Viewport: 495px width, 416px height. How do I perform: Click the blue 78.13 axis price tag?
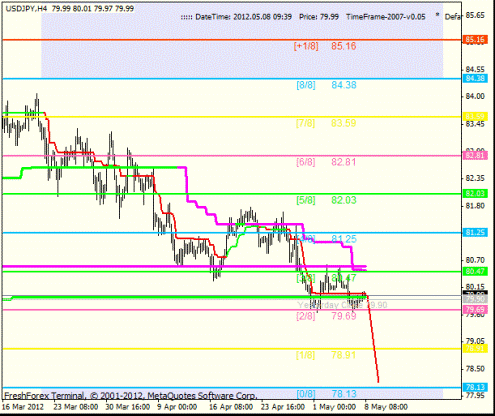[x=475, y=387]
